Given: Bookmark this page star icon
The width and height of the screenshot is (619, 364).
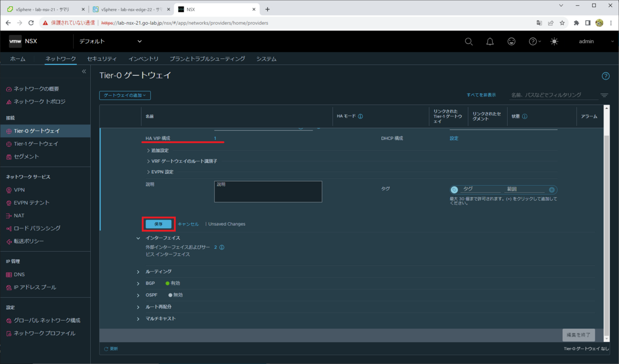Looking at the screenshot, I should click(x=562, y=23).
